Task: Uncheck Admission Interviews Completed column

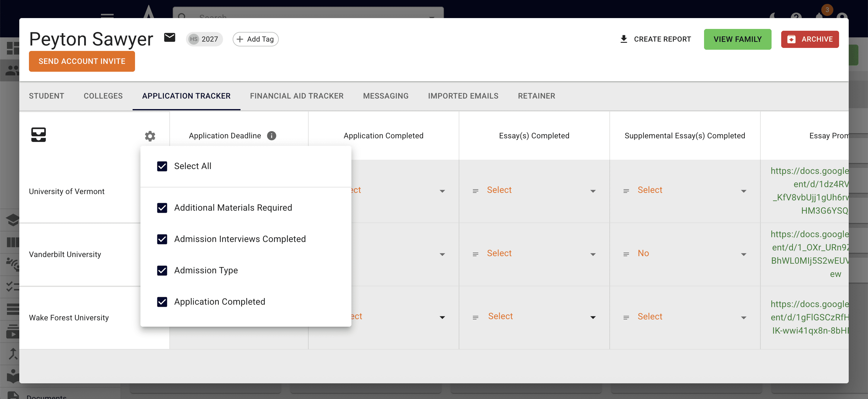Action: pyautogui.click(x=162, y=239)
